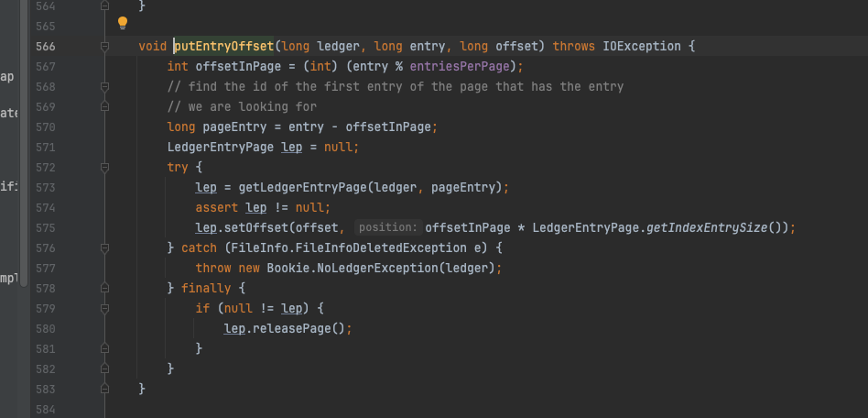This screenshot has width=868, height=418.
Task: Collapse the if block at line 579
Action: (x=104, y=308)
